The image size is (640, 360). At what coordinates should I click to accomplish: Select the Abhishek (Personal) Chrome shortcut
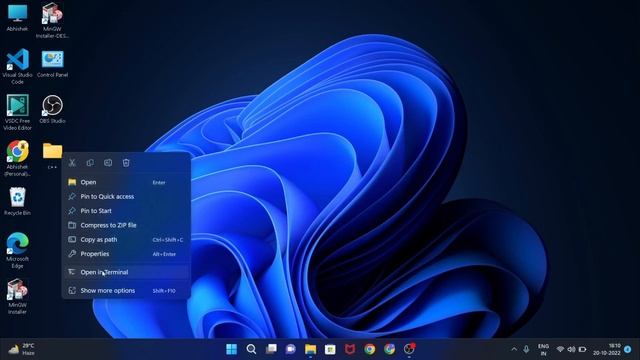pos(17,158)
